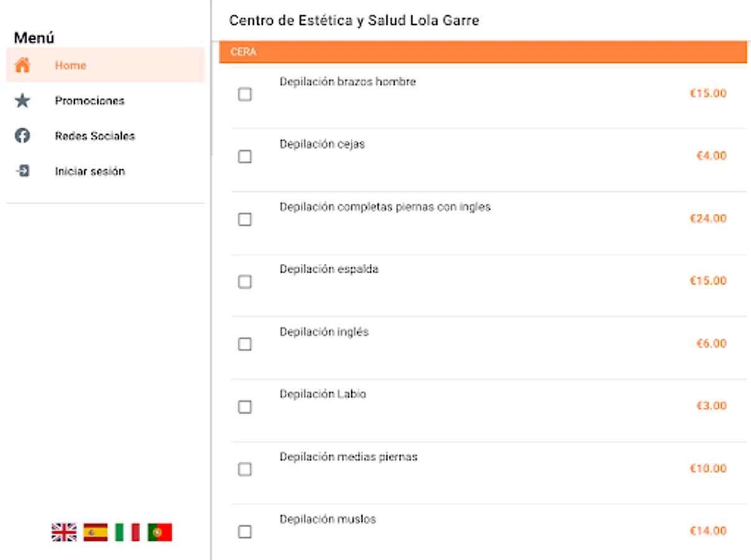The image size is (751, 560).
Task: Click the €14.00 price for Depilación muslos
Action: (708, 531)
